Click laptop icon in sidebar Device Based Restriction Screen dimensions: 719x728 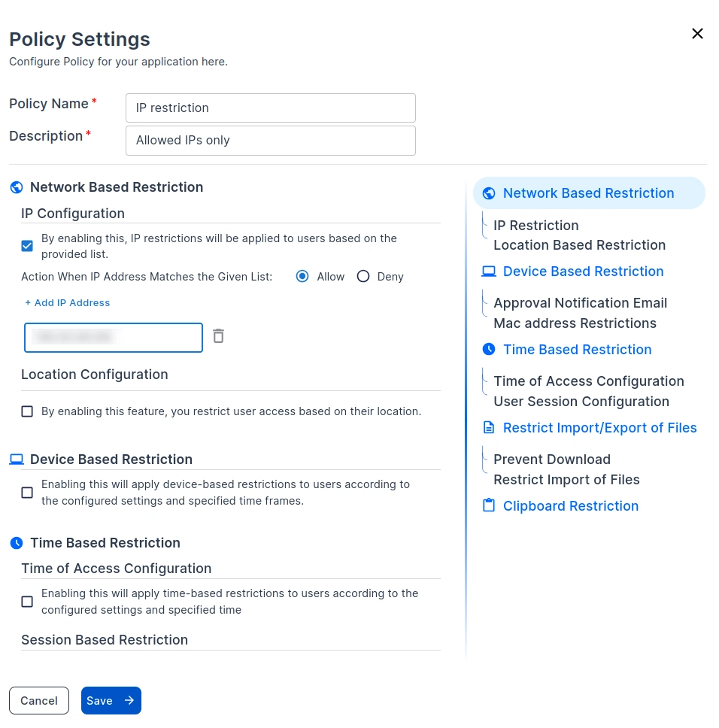pos(488,271)
